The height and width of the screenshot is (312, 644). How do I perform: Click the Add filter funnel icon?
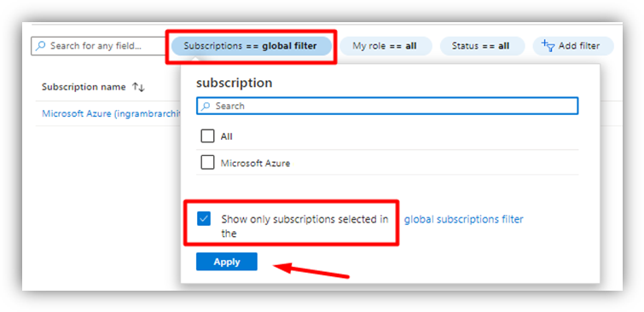point(548,46)
